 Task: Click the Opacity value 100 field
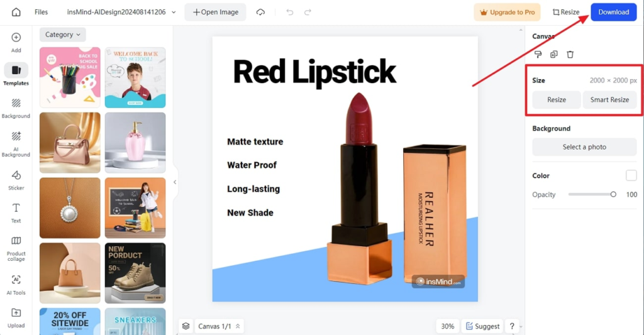631,195
